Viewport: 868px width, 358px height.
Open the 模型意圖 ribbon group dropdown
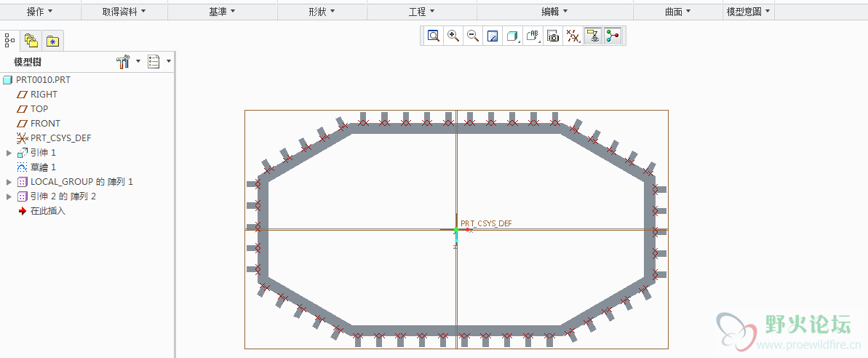click(749, 12)
